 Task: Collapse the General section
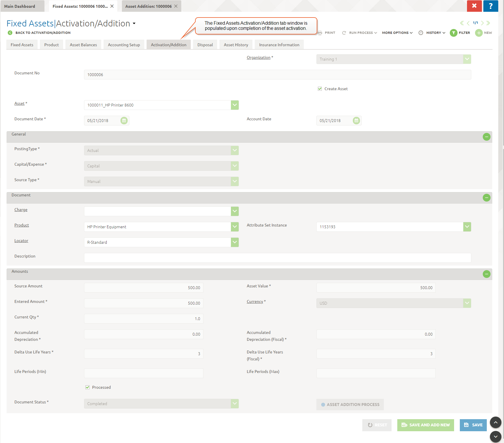click(x=487, y=137)
